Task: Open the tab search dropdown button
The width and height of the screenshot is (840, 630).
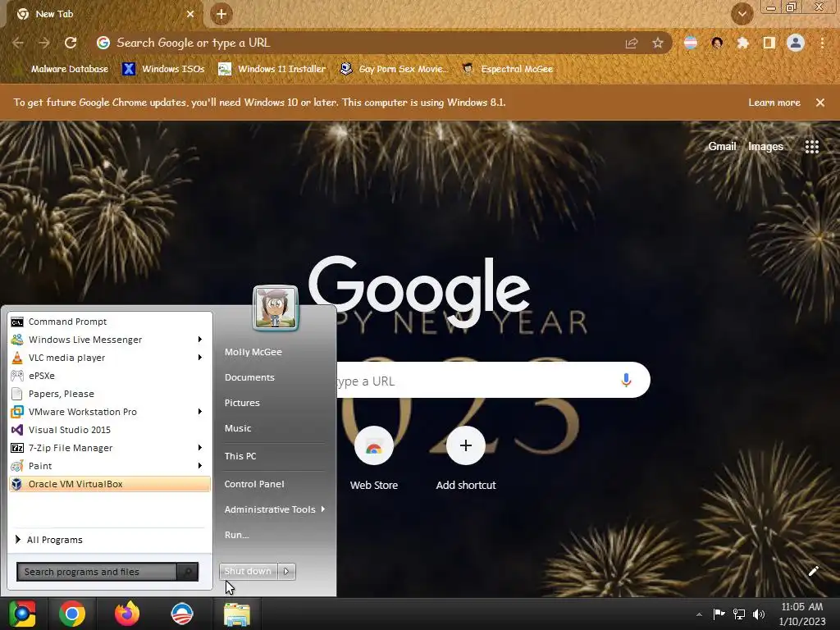Action: pos(742,15)
